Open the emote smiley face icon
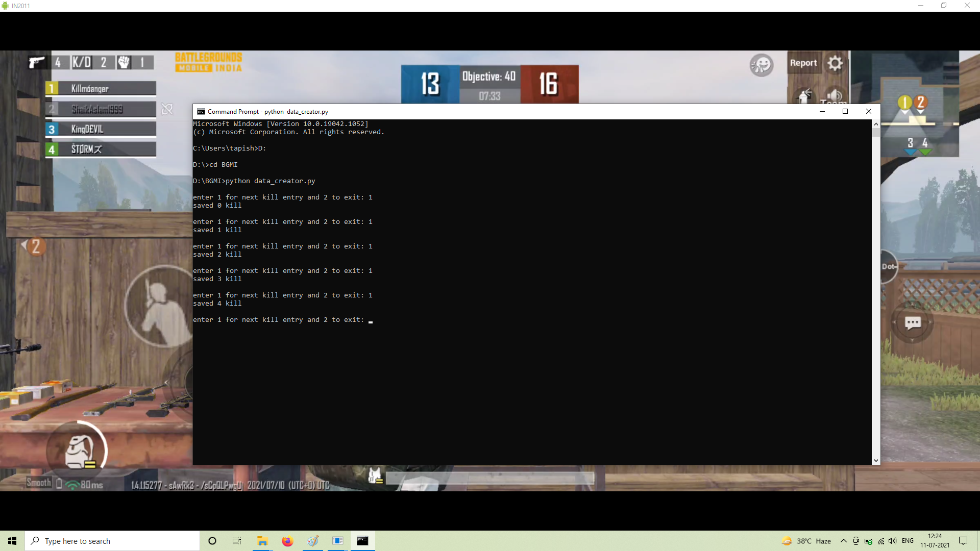Screen dimensions: 980x551 click(761, 65)
